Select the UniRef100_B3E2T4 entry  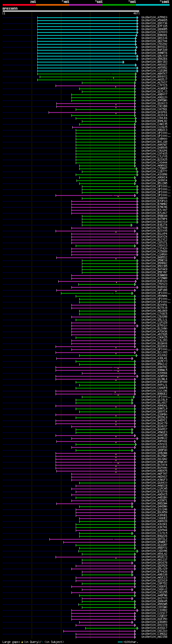click(x=154, y=225)
